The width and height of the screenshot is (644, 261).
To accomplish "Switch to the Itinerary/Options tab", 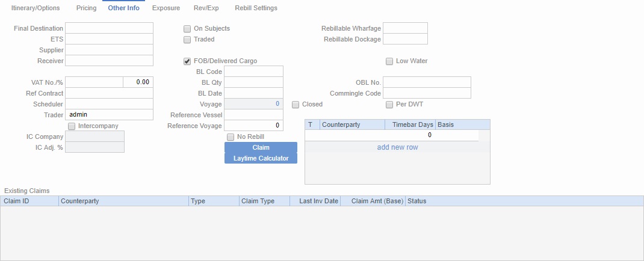I will click(36, 8).
